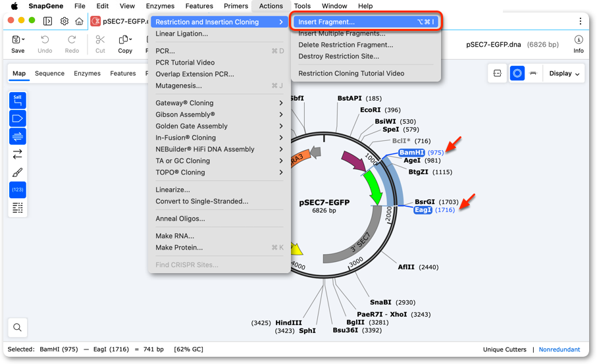The width and height of the screenshot is (597, 364).
Task: Open the Window menu bar item
Action: click(x=334, y=6)
